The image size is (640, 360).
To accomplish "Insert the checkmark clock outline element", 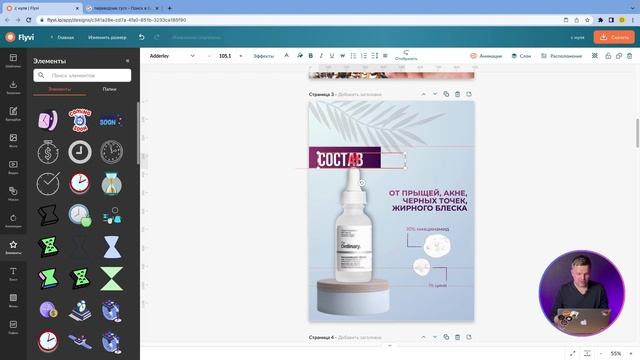I will pos(48,184).
